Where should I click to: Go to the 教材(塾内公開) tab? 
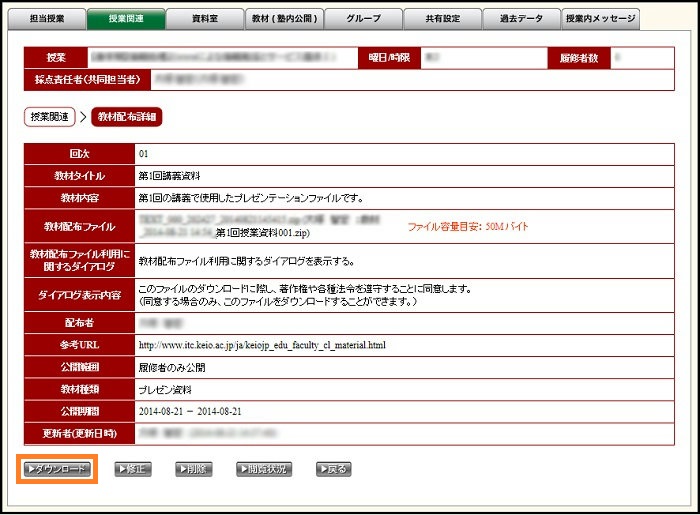pos(282,18)
